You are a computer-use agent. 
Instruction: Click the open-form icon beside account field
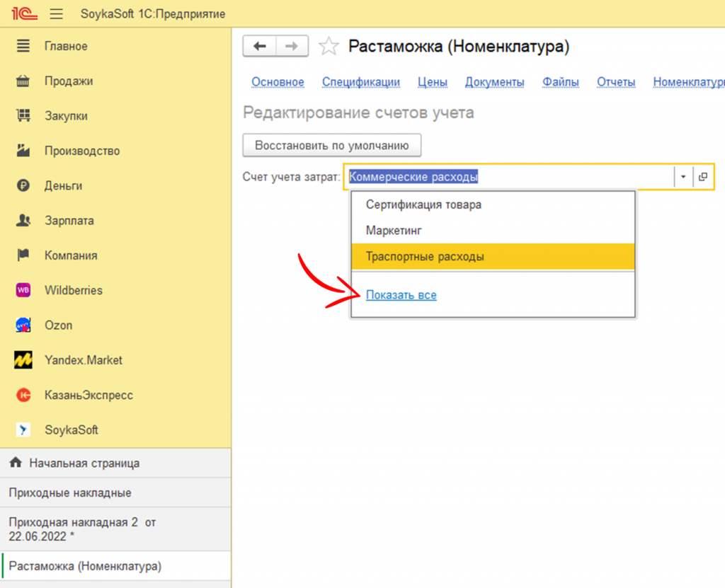tap(703, 177)
